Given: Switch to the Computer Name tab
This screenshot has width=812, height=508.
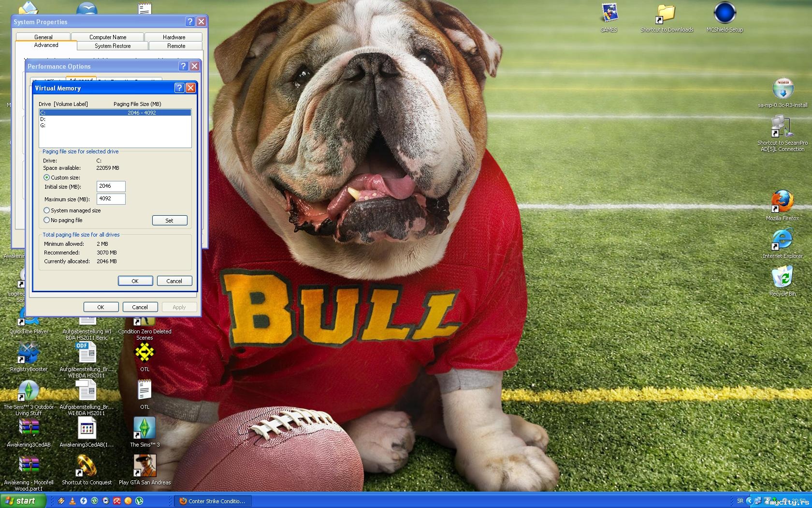Looking at the screenshot, I should click(x=107, y=37).
